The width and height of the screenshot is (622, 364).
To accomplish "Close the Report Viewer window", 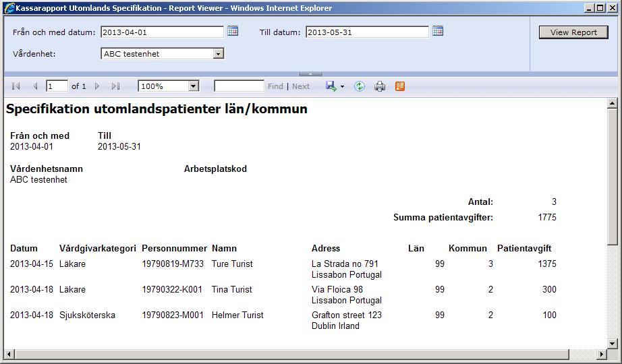I will tap(612, 8).
